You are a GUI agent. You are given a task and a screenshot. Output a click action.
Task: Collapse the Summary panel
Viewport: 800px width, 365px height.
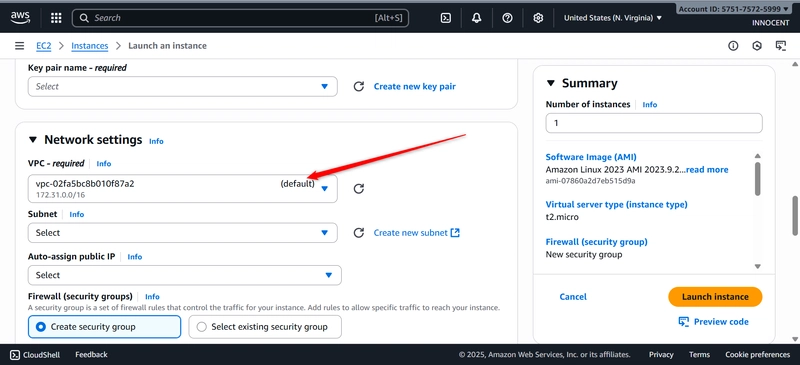[551, 83]
